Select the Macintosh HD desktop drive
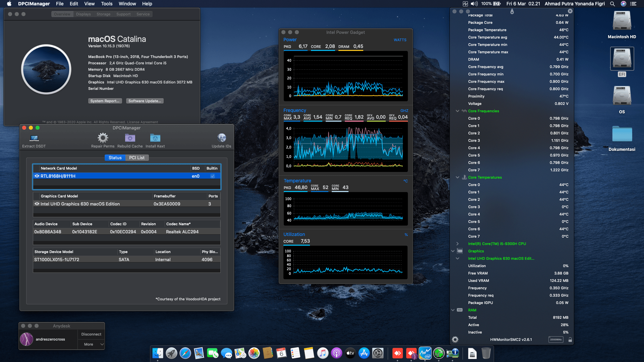 click(x=622, y=25)
